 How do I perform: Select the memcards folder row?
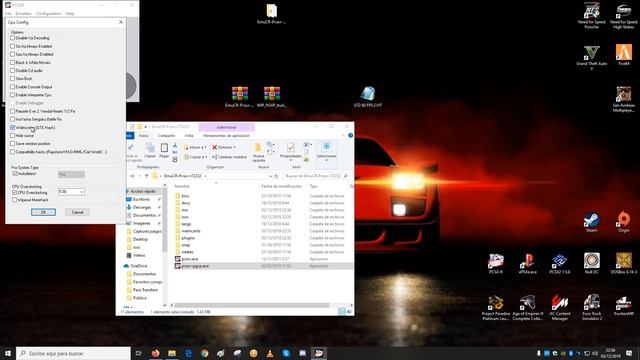[x=191, y=231]
